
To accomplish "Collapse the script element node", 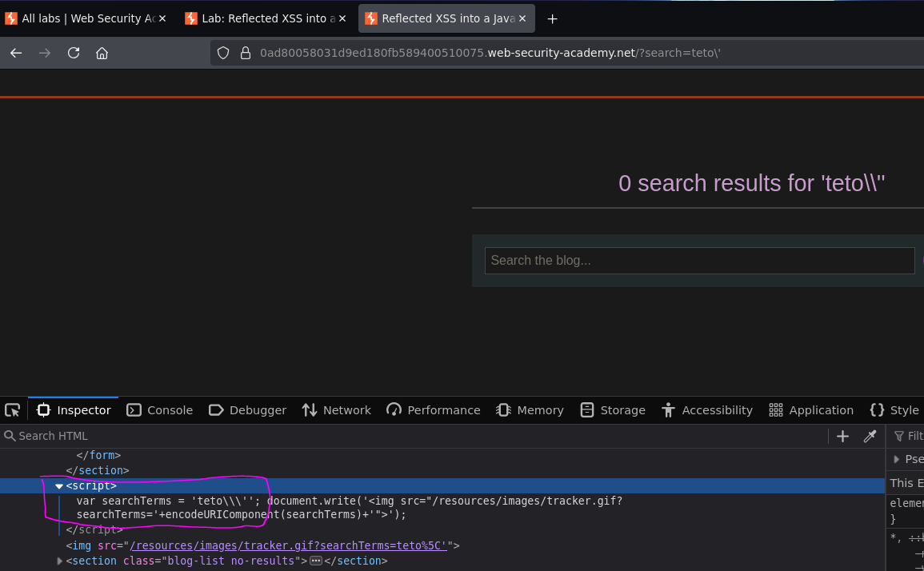I will coord(59,486).
